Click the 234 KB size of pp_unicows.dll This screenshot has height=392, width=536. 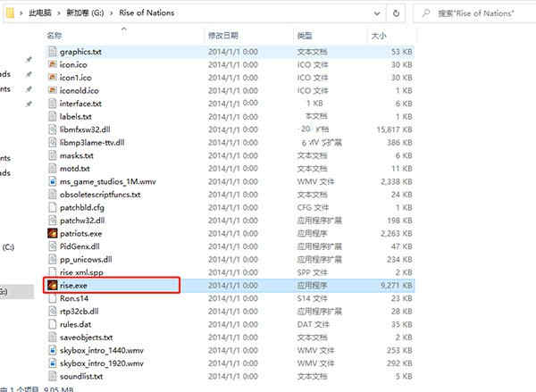coord(399,259)
